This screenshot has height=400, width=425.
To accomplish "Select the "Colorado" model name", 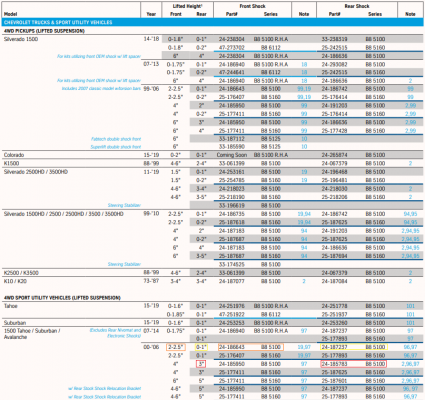I will tap(14, 155).
